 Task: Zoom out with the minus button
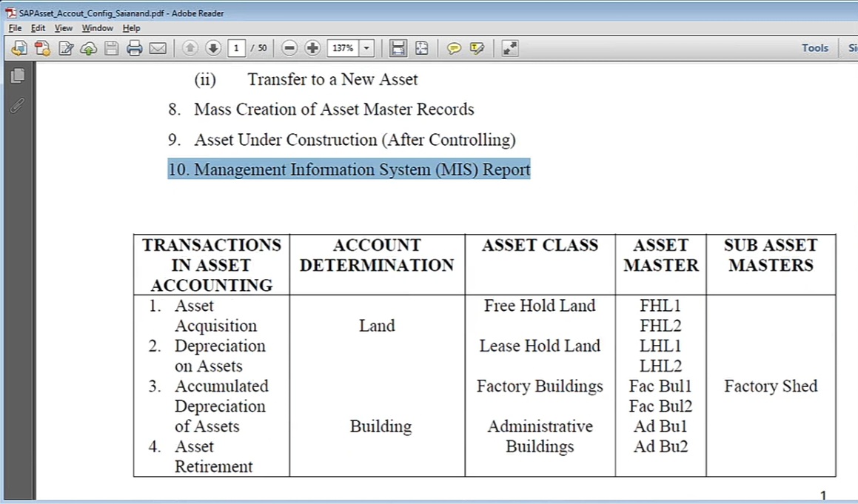(x=289, y=48)
